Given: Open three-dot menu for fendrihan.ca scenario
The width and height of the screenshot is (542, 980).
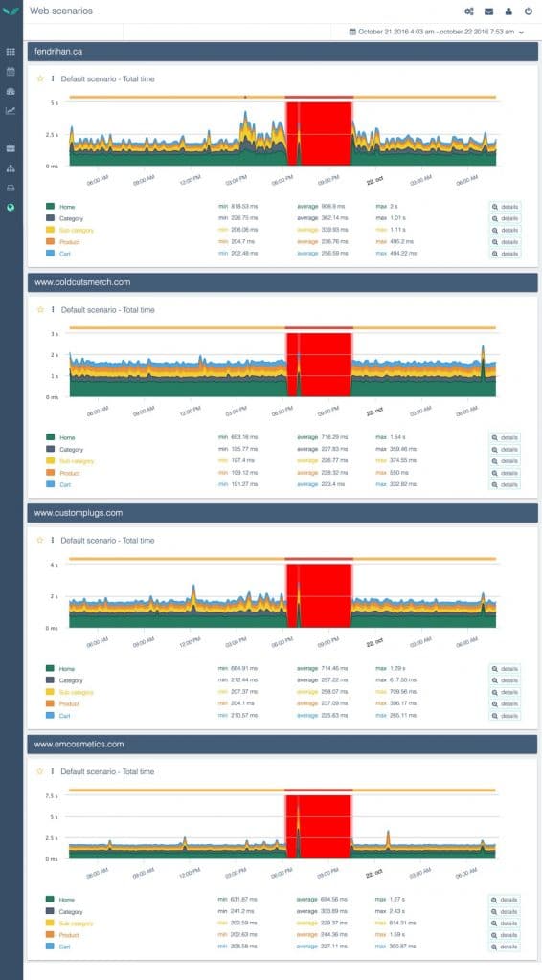Looking at the screenshot, I should click(x=53, y=78).
